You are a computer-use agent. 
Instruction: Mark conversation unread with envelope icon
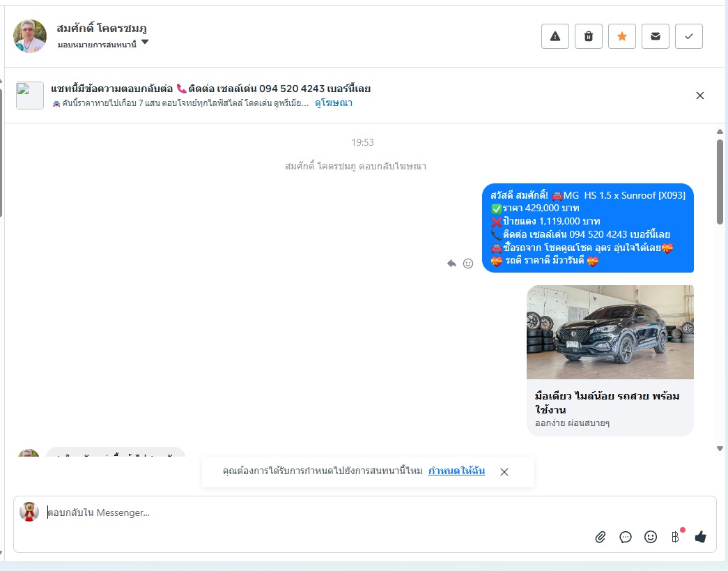655,36
